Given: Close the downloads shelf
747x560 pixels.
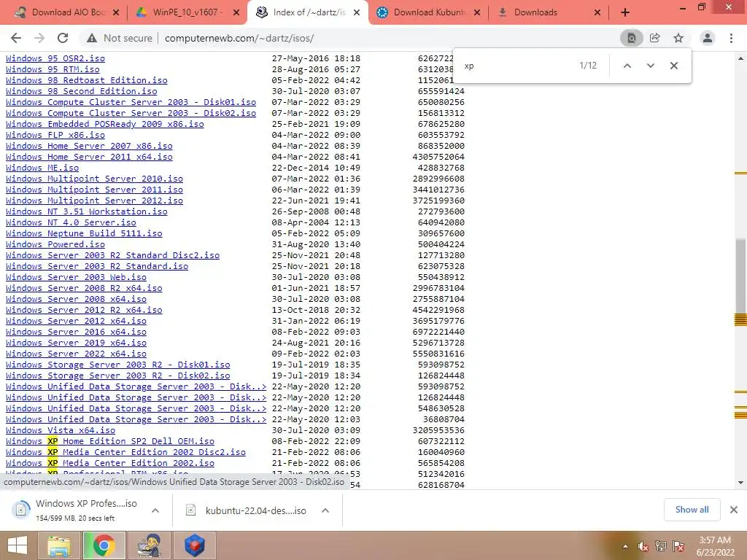Looking at the screenshot, I should click(734, 510).
